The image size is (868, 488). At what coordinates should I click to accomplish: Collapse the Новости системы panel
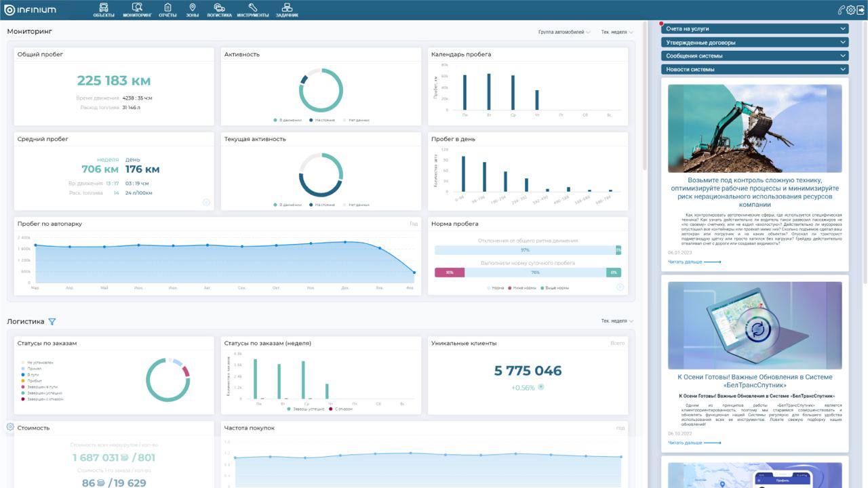pos(755,69)
